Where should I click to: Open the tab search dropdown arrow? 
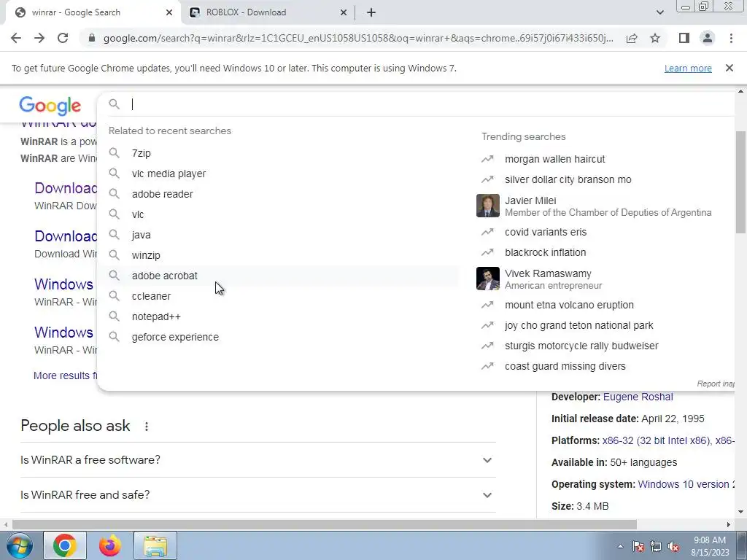(x=659, y=12)
